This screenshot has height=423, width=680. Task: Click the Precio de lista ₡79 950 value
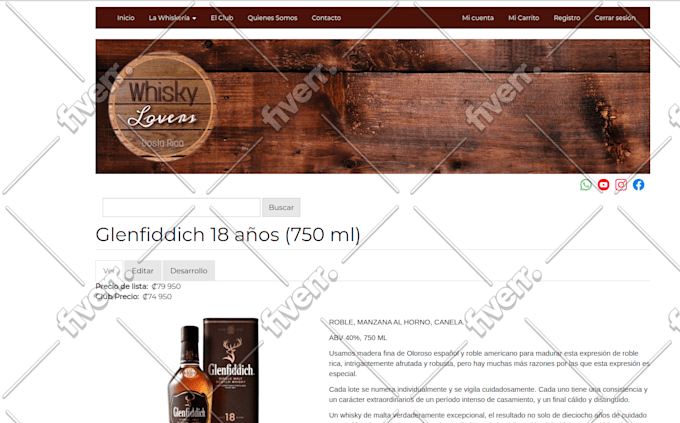click(x=166, y=286)
